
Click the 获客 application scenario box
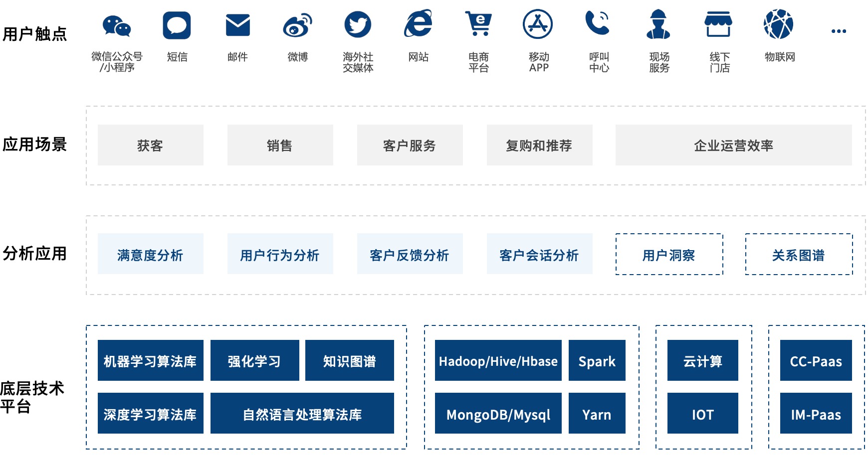coord(150,145)
